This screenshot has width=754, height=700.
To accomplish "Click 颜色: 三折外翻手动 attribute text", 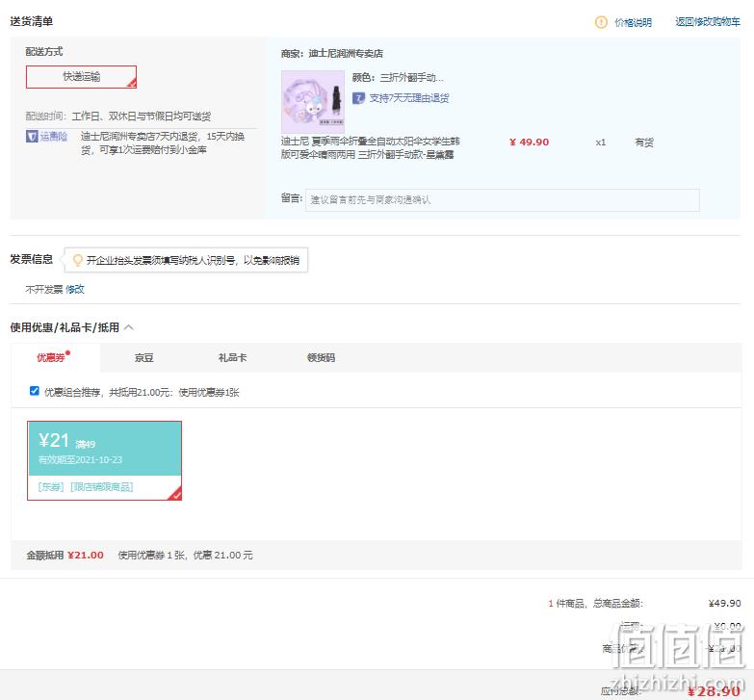I will click(398, 77).
